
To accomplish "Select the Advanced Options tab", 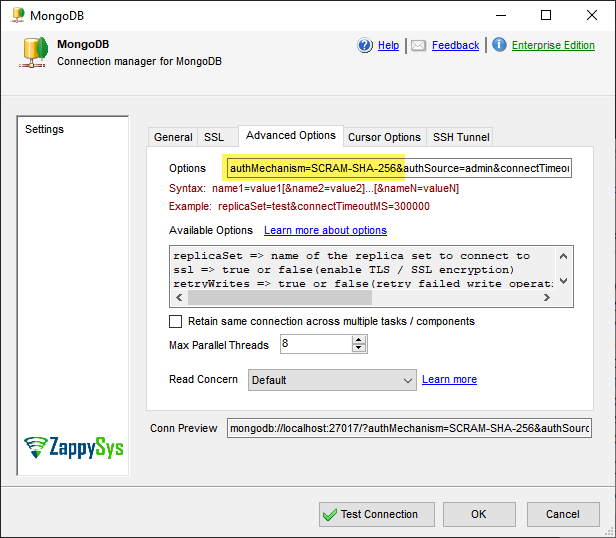I will [291, 136].
